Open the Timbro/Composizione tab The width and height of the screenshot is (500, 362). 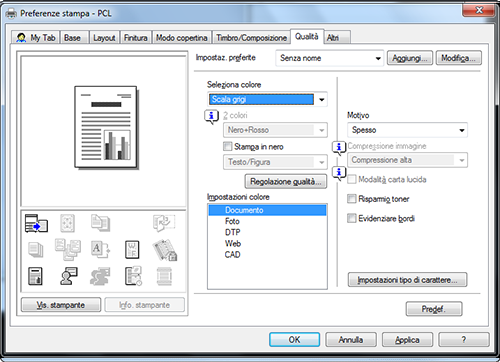point(251,38)
